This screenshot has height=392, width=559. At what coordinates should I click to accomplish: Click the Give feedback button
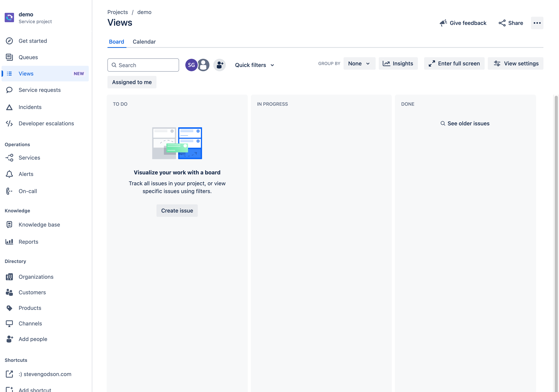point(463,23)
